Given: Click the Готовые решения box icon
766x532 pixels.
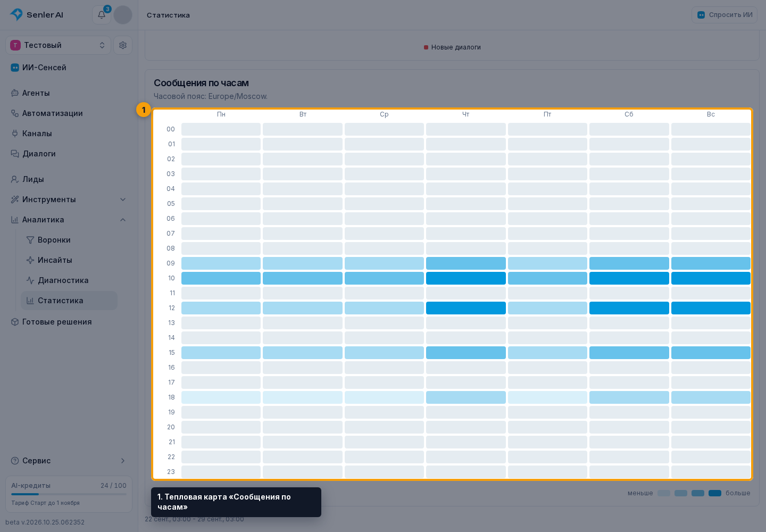Looking at the screenshot, I should click(x=15, y=322).
